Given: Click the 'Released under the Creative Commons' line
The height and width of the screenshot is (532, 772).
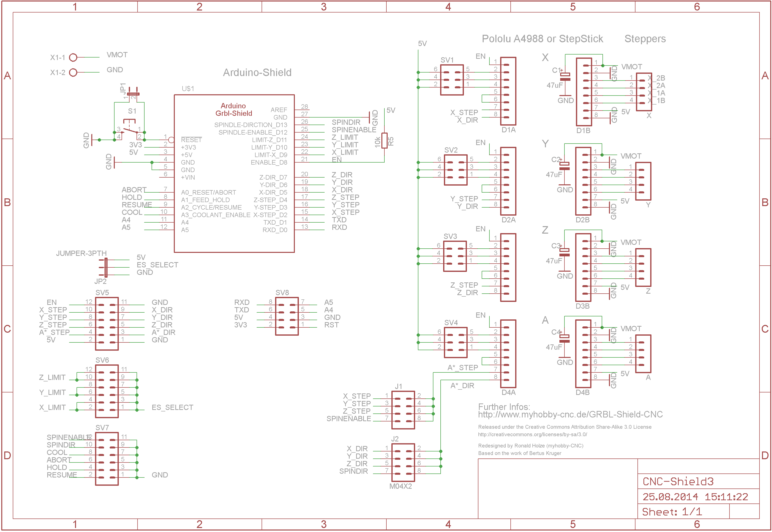Looking at the screenshot, I should 564,427.
